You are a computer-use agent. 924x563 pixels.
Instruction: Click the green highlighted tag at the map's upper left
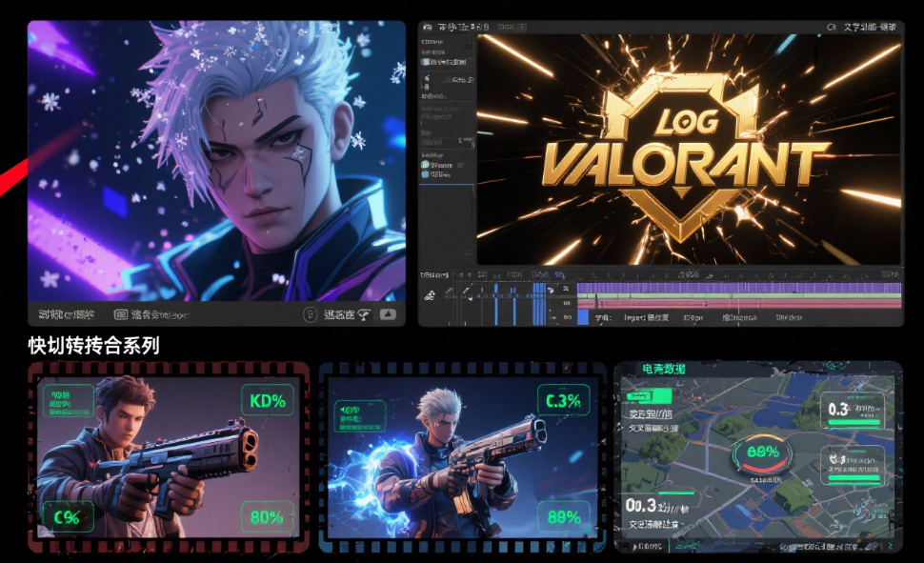[x=648, y=395]
